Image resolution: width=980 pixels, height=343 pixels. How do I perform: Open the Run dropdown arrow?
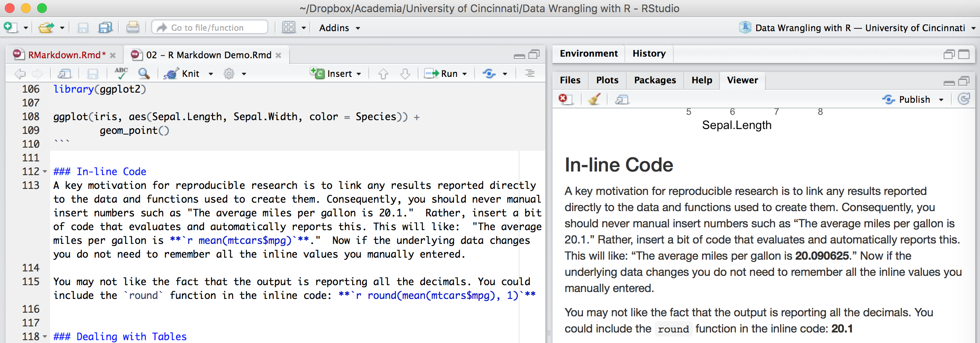click(465, 74)
